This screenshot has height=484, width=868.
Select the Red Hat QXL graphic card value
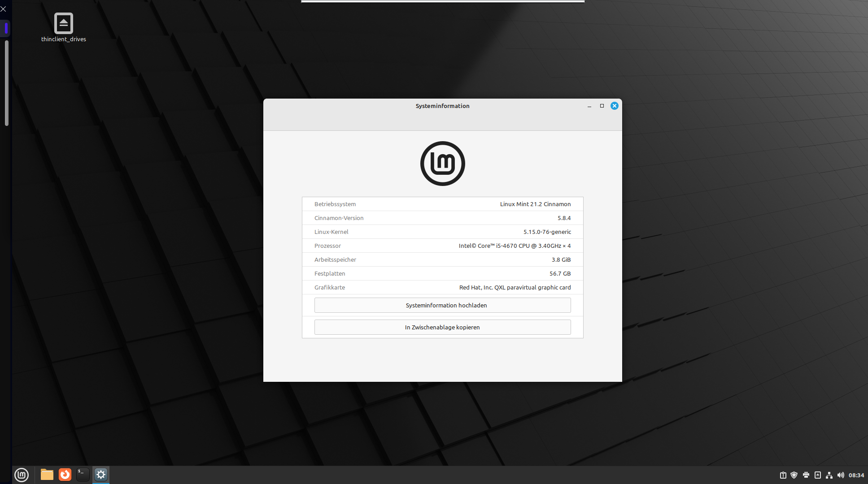(x=515, y=287)
